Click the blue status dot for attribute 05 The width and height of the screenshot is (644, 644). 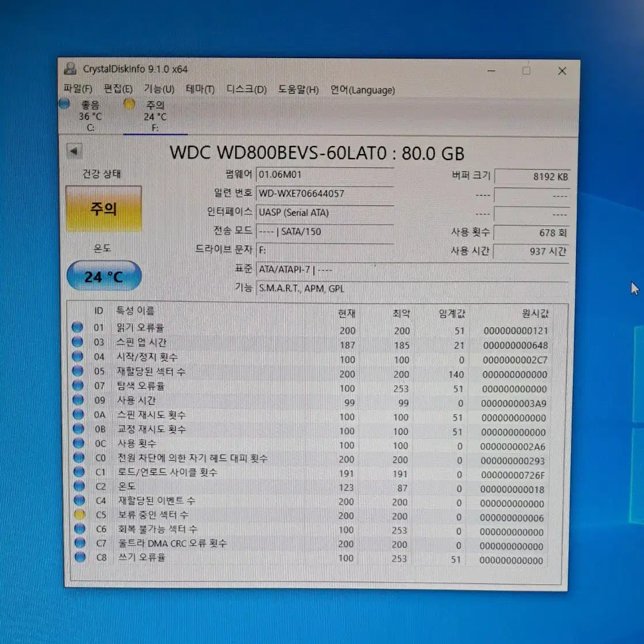point(78,371)
